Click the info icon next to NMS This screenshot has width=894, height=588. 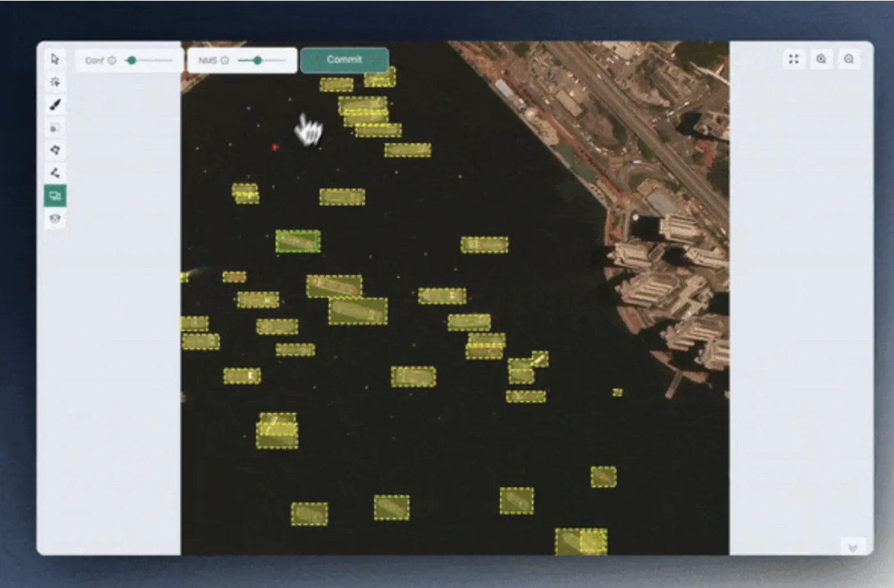pos(225,61)
